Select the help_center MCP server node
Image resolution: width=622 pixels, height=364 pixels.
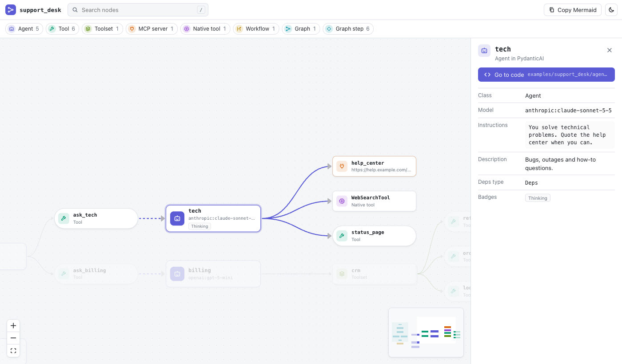375,166
